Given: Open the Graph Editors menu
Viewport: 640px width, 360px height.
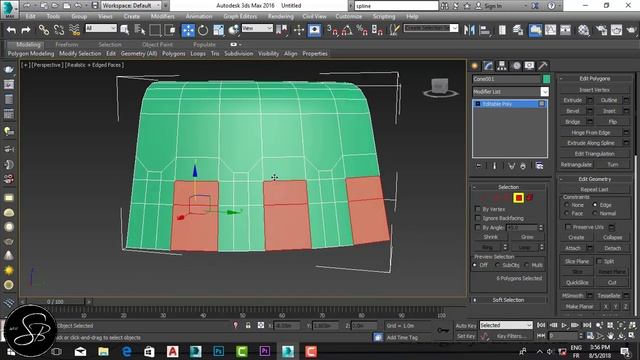Looking at the screenshot, I should [240, 16].
